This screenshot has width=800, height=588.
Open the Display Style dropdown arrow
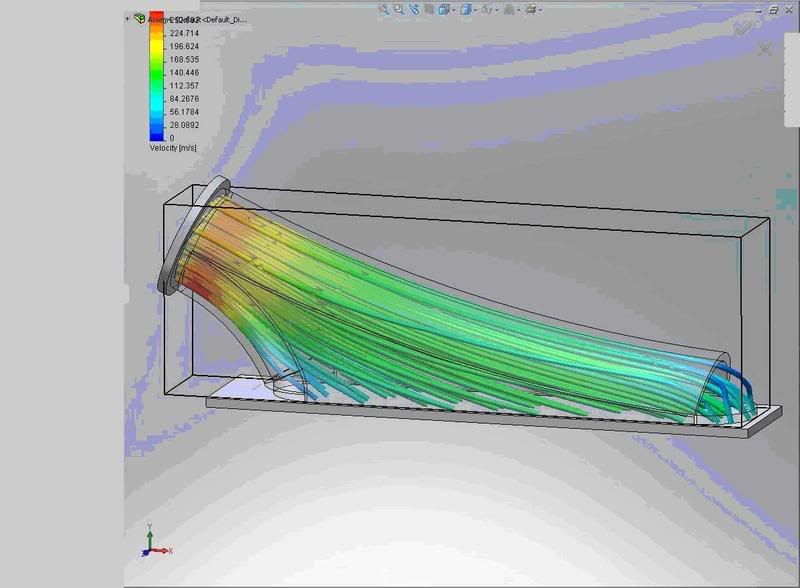(475, 10)
